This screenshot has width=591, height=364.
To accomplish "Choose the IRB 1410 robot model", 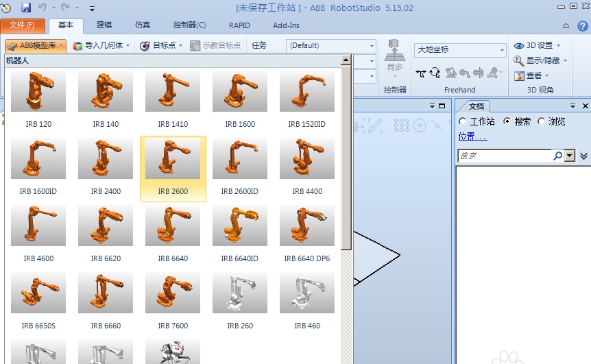I will click(x=173, y=101).
